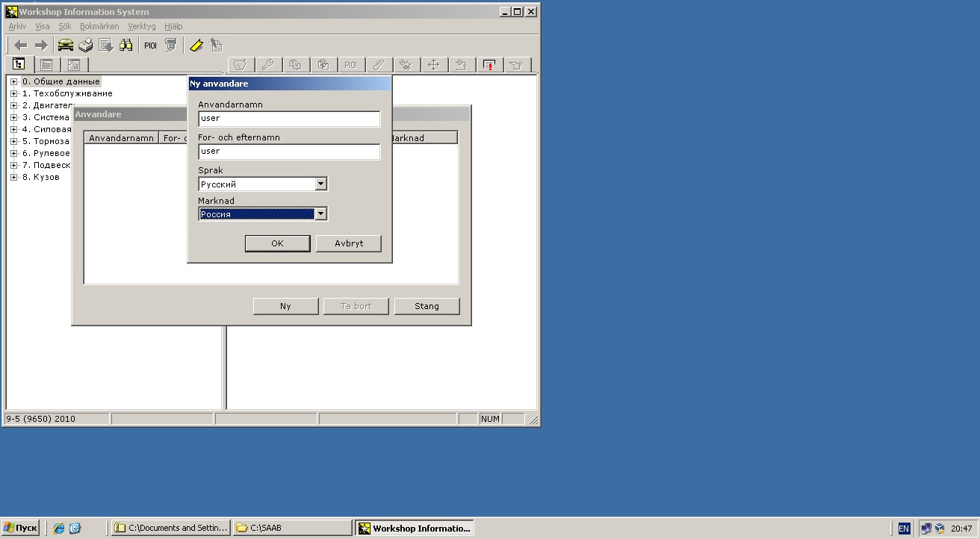Select the four-arrows cross tab icon
The image size is (980, 539).
[x=433, y=65]
